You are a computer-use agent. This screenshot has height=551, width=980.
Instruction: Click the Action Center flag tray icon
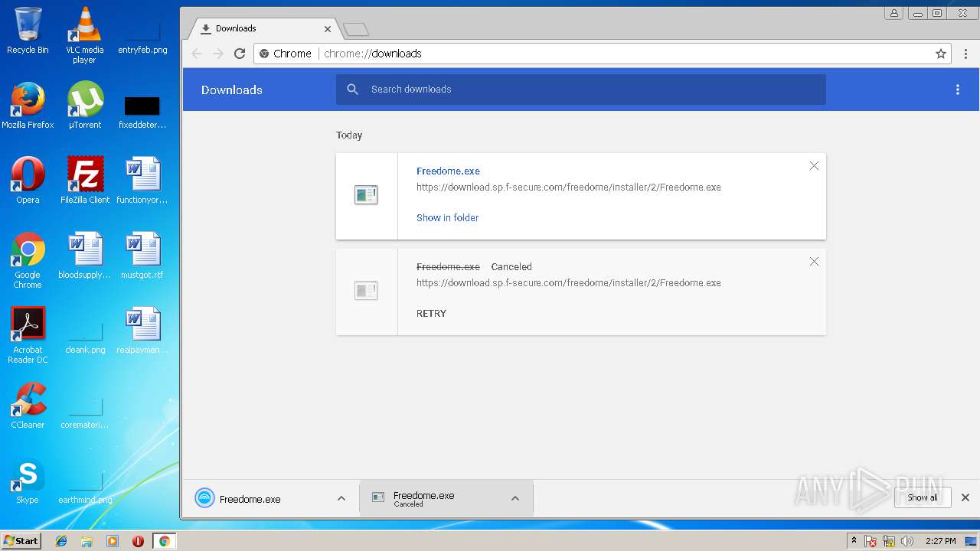871,541
